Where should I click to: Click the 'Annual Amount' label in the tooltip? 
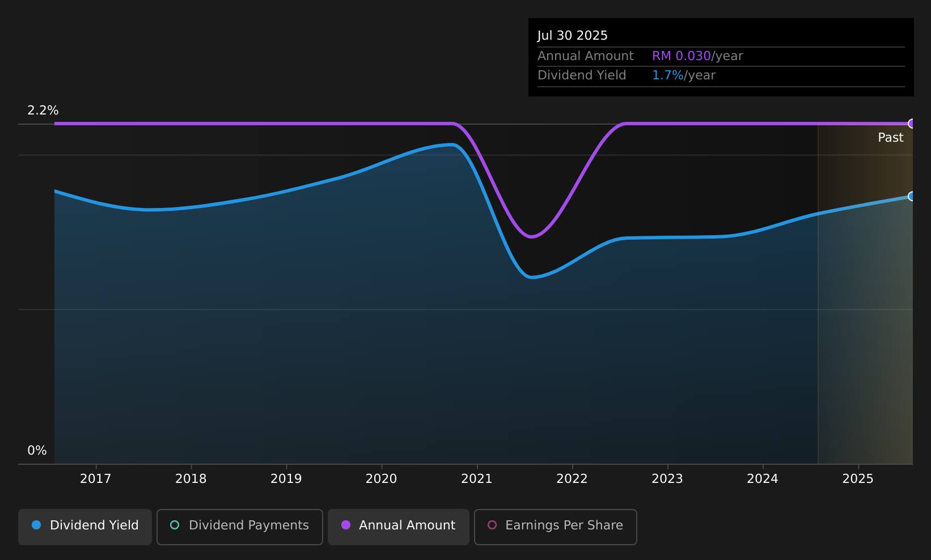586,56
